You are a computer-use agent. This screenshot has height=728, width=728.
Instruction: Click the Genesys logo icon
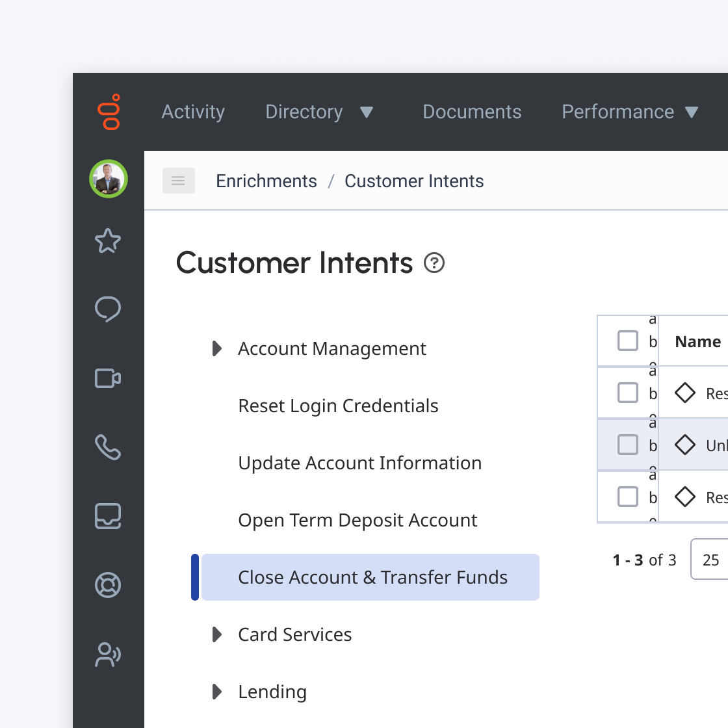109,112
